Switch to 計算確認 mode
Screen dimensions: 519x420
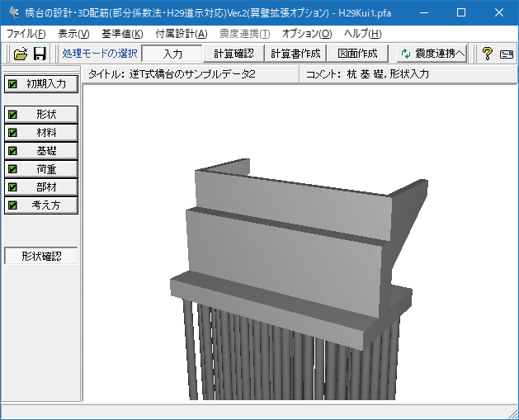pyautogui.click(x=234, y=54)
